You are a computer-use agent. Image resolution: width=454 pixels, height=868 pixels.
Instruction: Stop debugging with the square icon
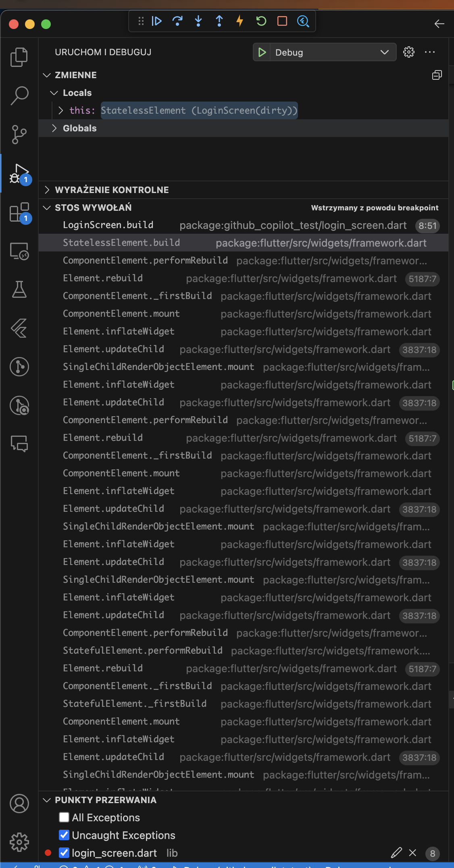[282, 21]
